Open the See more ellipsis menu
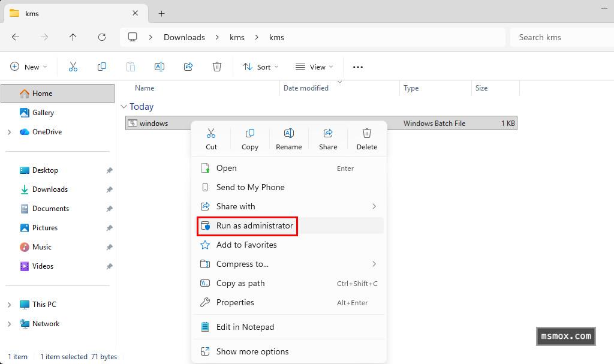 (358, 67)
